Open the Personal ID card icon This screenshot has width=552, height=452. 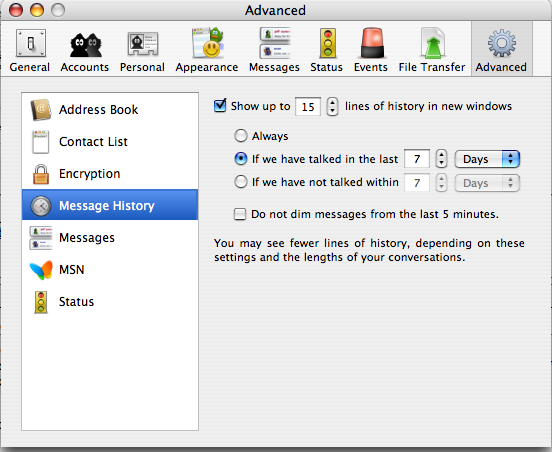click(142, 44)
